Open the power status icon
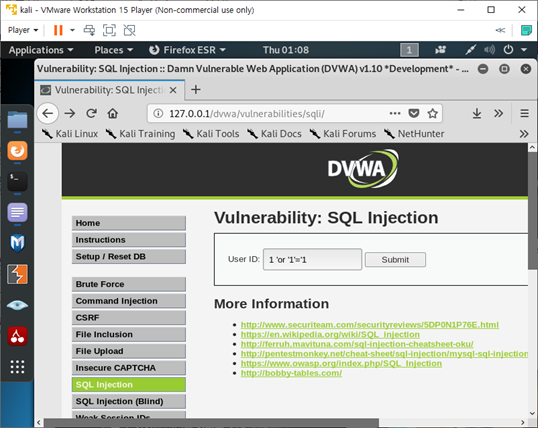 (x=508, y=50)
